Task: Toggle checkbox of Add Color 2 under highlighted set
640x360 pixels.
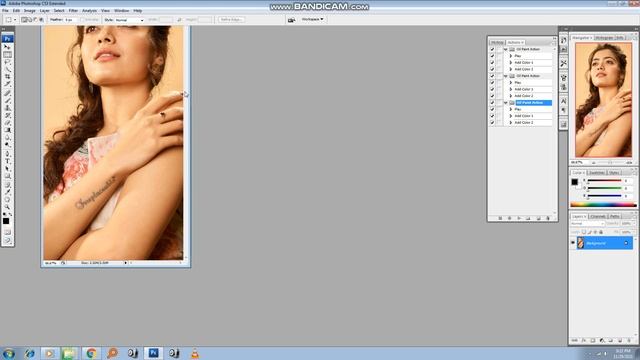Action: (x=492, y=122)
